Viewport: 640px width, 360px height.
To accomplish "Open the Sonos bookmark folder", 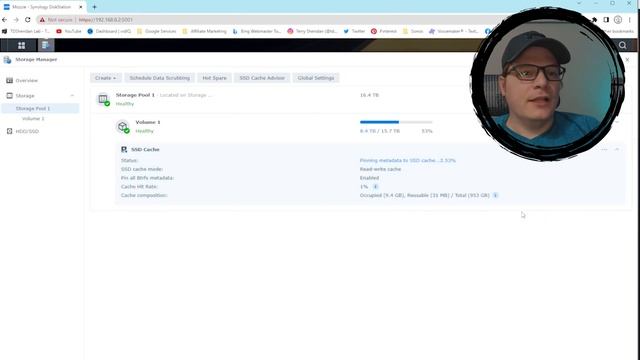I will pyautogui.click(x=413, y=31).
